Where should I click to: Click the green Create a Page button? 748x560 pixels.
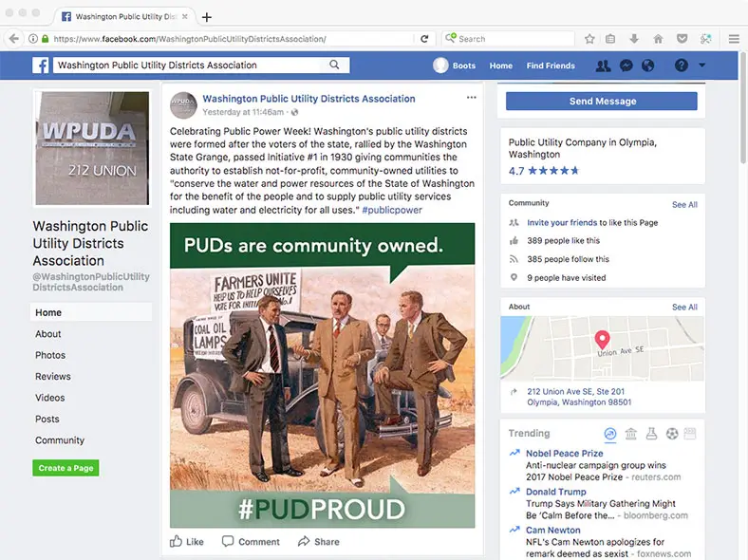(65, 468)
